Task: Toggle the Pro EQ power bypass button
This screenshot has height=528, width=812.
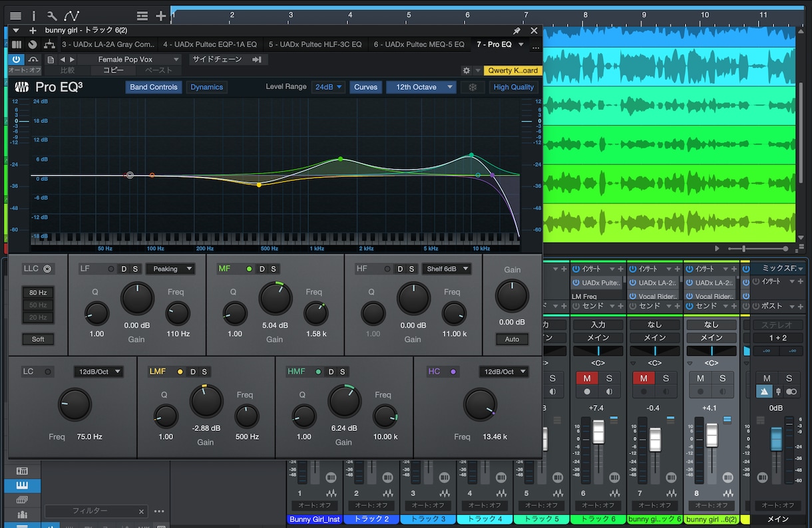Action: click(x=16, y=59)
